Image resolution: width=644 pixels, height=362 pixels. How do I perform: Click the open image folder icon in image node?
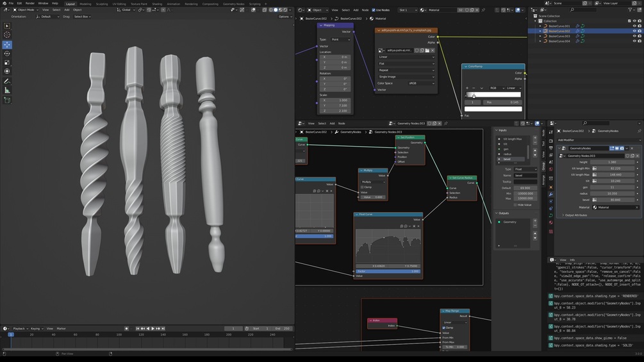[x=427, y=51]
